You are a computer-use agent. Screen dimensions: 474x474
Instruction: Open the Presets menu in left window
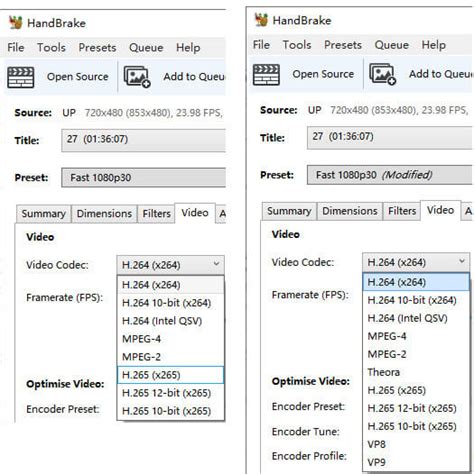tap(97, 48)
